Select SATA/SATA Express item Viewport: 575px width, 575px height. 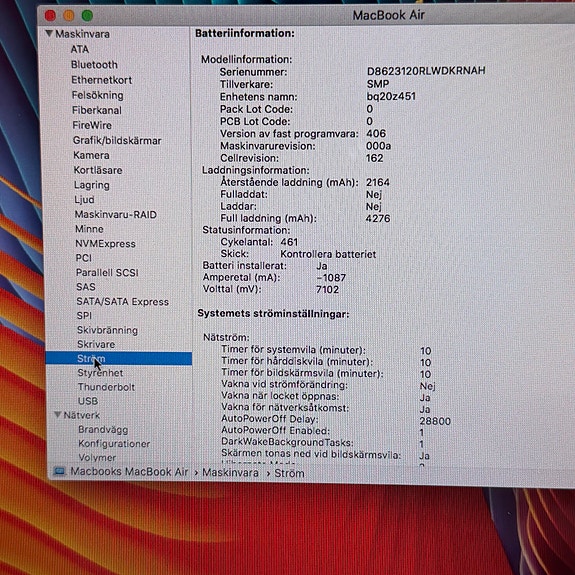tap(122, 301)
